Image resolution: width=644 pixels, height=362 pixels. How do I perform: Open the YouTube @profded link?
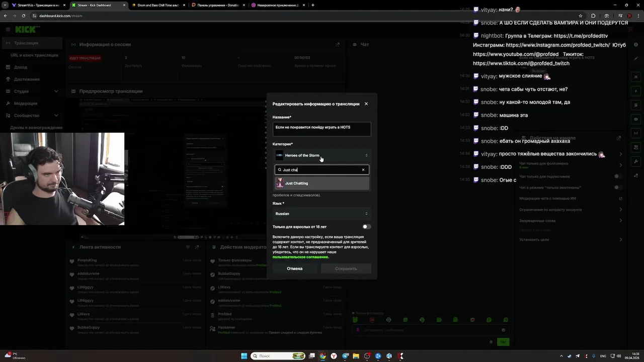point(516,54)
